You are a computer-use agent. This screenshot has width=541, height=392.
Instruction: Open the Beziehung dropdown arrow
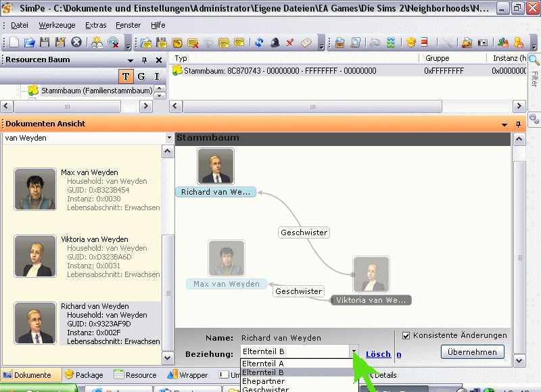(354, 352)
